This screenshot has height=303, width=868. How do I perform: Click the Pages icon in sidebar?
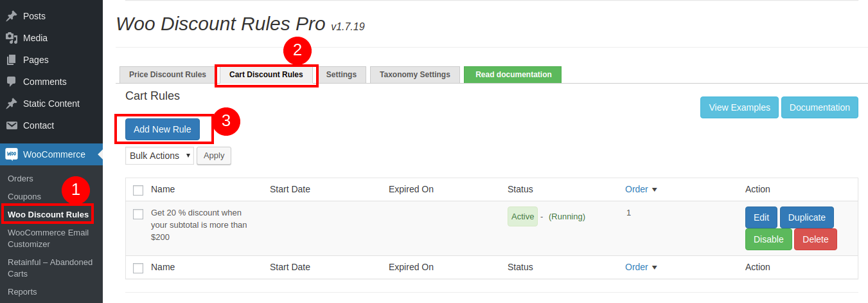[x=12, y=60]
